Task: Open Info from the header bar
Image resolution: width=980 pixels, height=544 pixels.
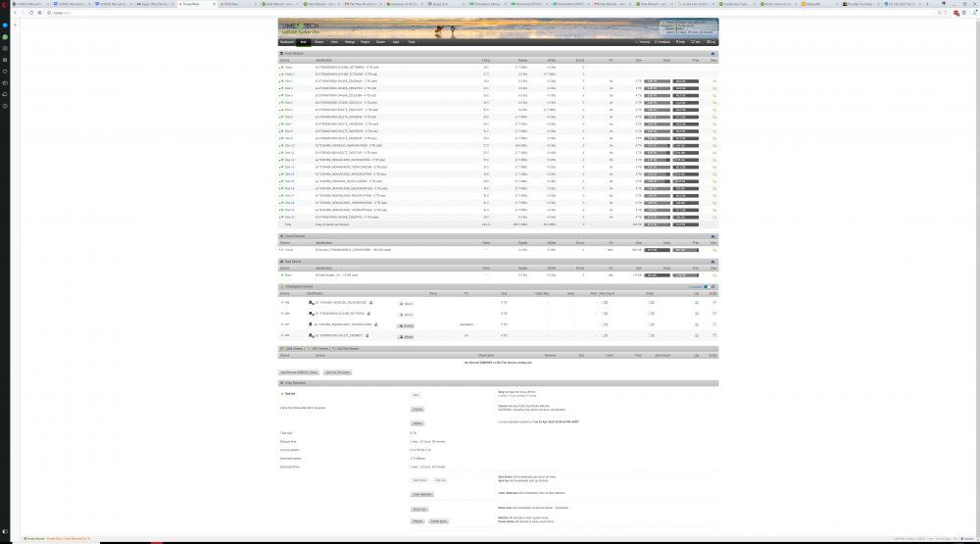Action: [696, 42]
